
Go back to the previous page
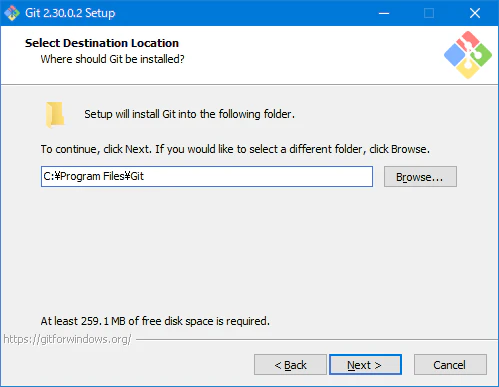click(290, 365)
